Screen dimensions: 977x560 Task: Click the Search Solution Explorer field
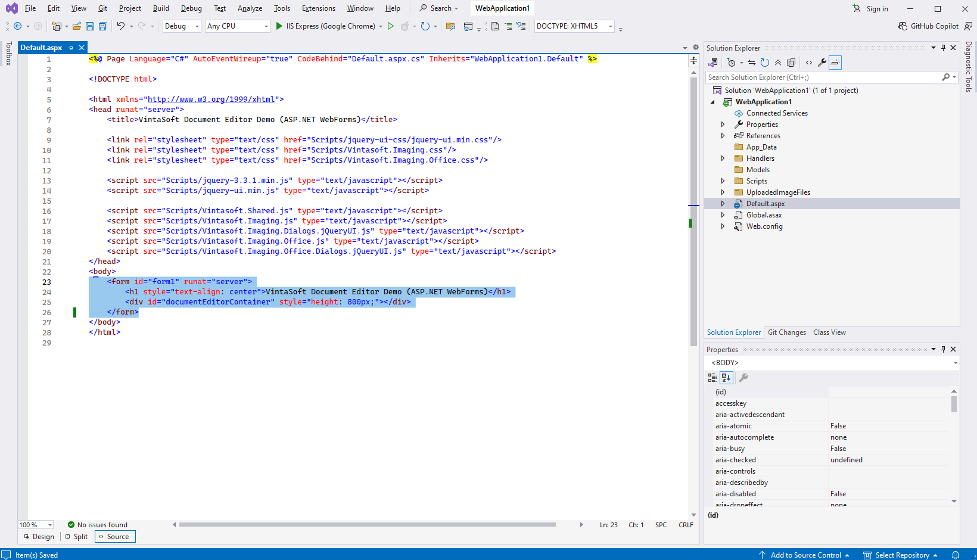pyautogui.click(x=822, y=77)
